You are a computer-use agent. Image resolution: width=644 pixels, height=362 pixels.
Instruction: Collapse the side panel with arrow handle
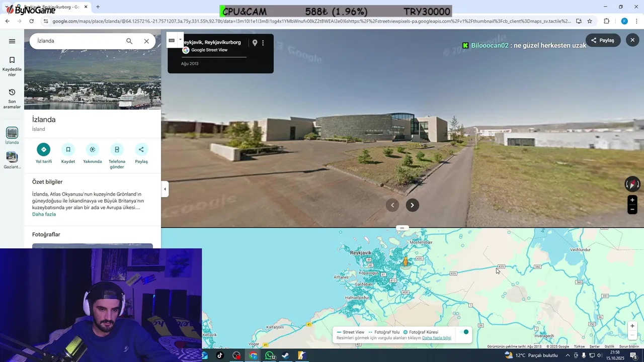click(x=165, y=190)
